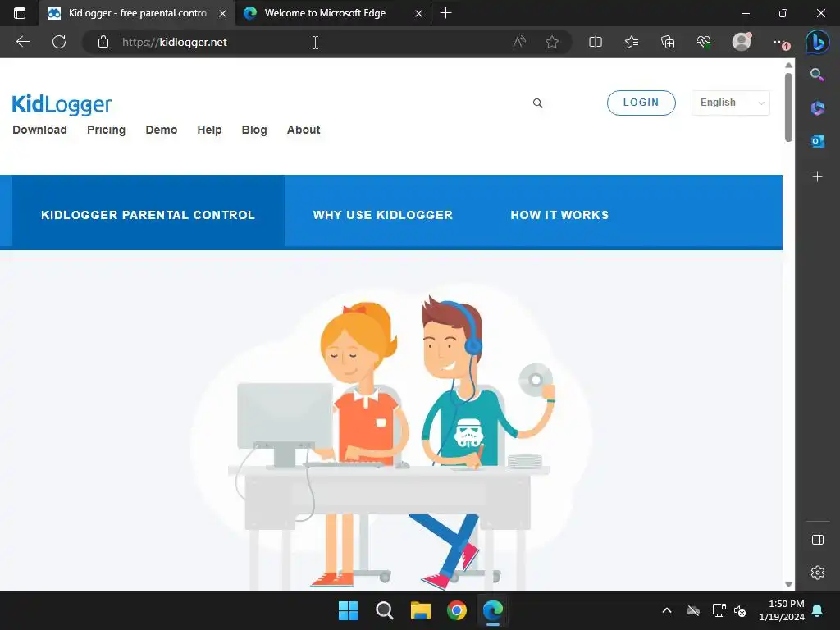Open Read aloud icon in address bar
The width and height of the screenshot is (840, 630).
(x=519, y=42)
